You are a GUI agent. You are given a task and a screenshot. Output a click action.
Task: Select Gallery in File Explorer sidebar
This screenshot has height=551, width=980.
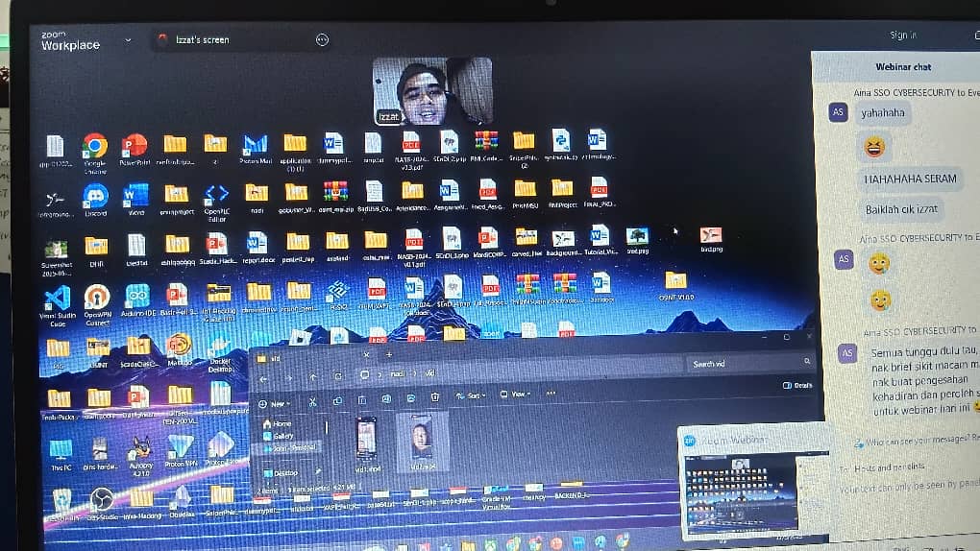pos(278,436)
